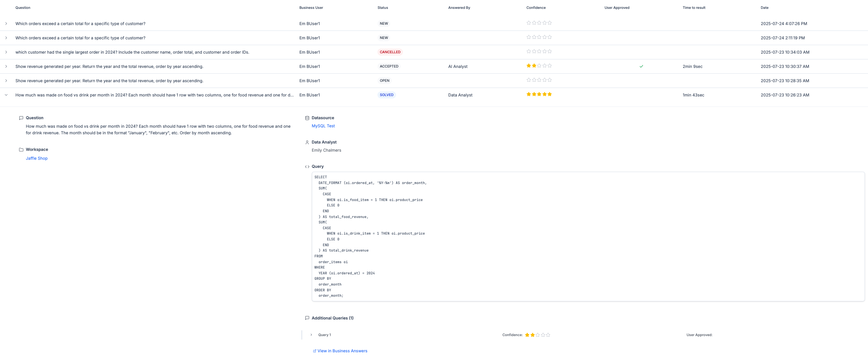Collapse the 'food vs drink per month' row

(6, 95)
